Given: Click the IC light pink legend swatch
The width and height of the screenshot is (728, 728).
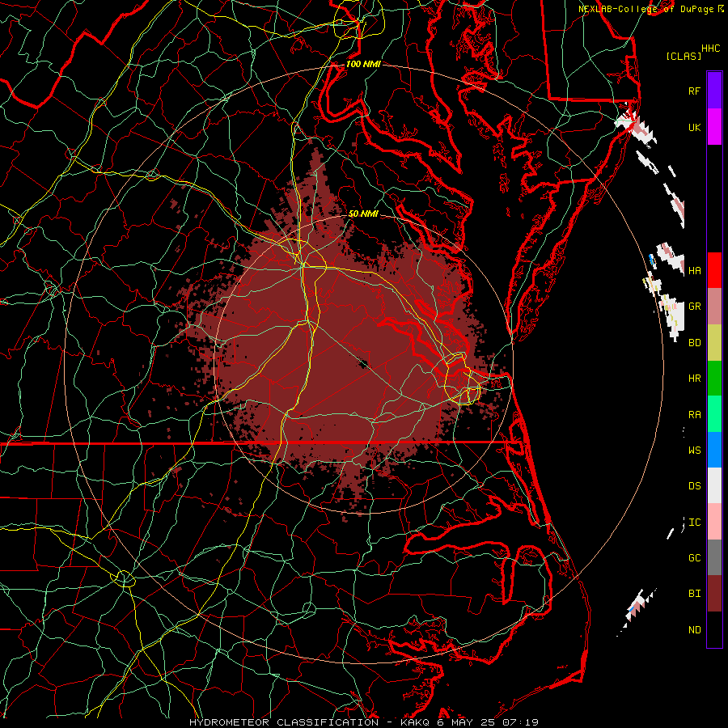Looking at the screenshot, I should point(714,522).
